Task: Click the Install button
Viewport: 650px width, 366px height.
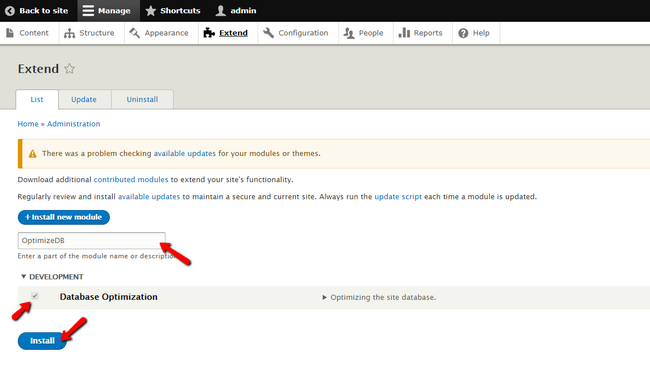Action: point(42,341)
